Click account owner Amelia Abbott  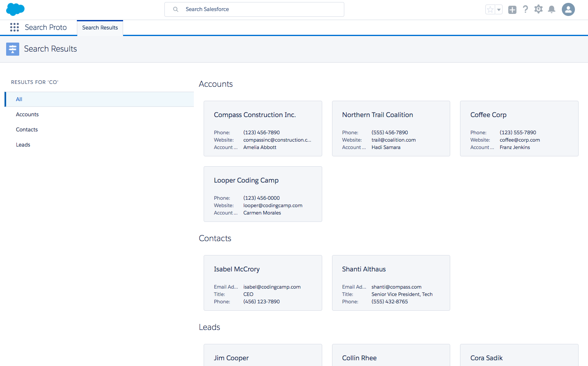pyautogui.click(x=260, y=147)
